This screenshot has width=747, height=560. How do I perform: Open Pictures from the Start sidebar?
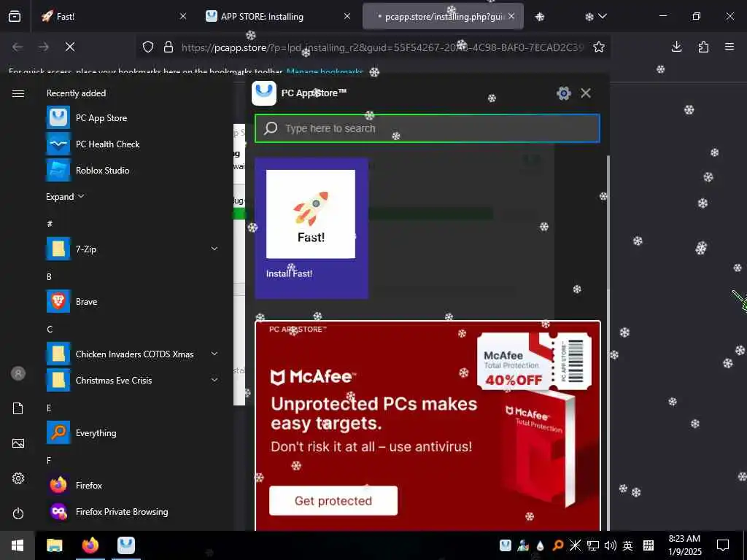point(18,443)
